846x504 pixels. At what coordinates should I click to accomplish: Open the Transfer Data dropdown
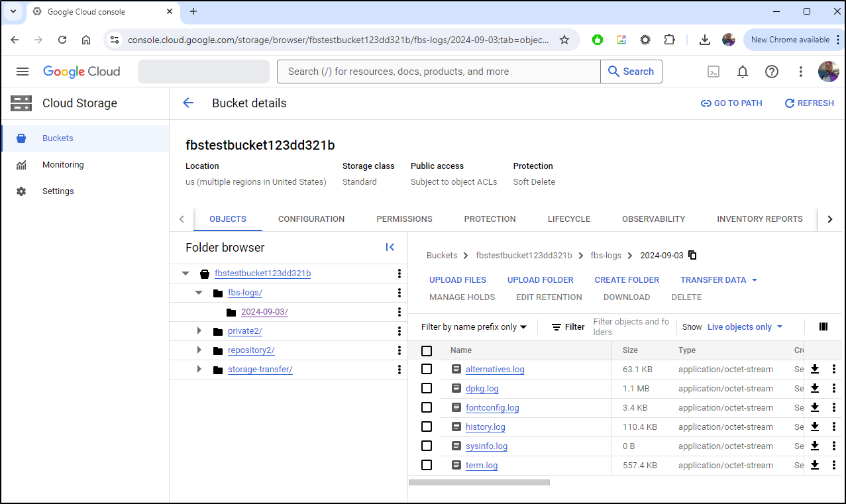pyautogui.click(x=719, y=279)
